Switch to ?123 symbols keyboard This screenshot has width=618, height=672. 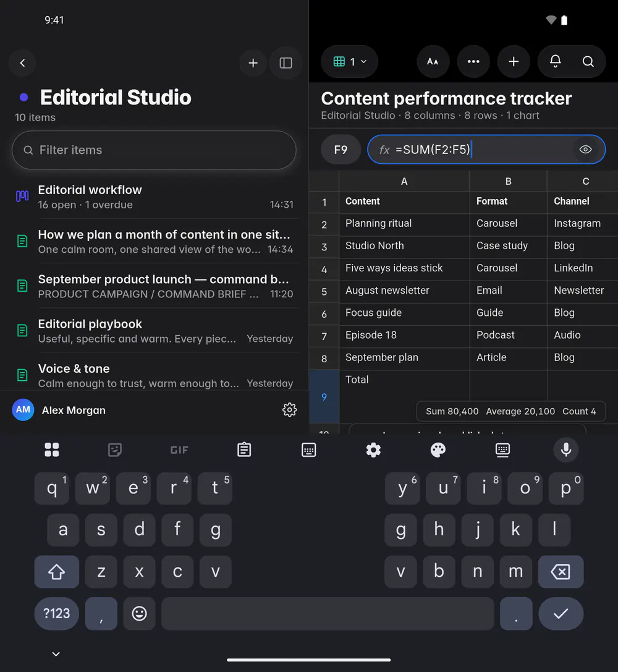[x=56, y=613]
